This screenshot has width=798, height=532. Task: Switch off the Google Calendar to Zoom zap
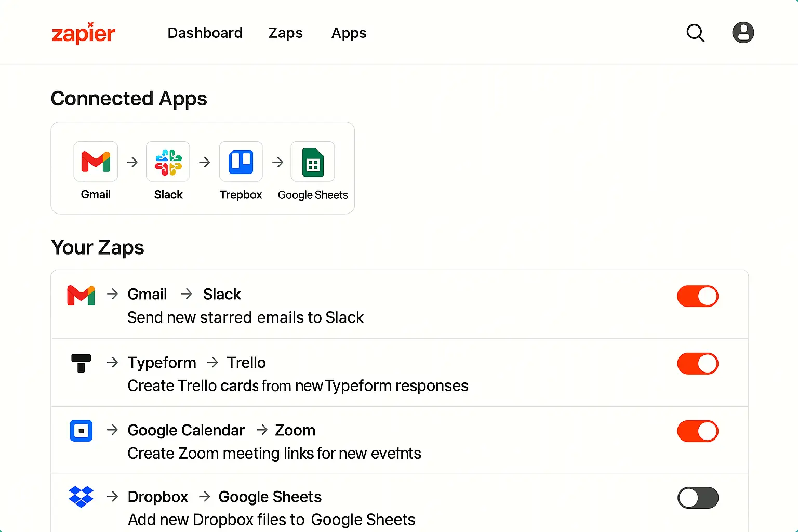click(698, 431)
